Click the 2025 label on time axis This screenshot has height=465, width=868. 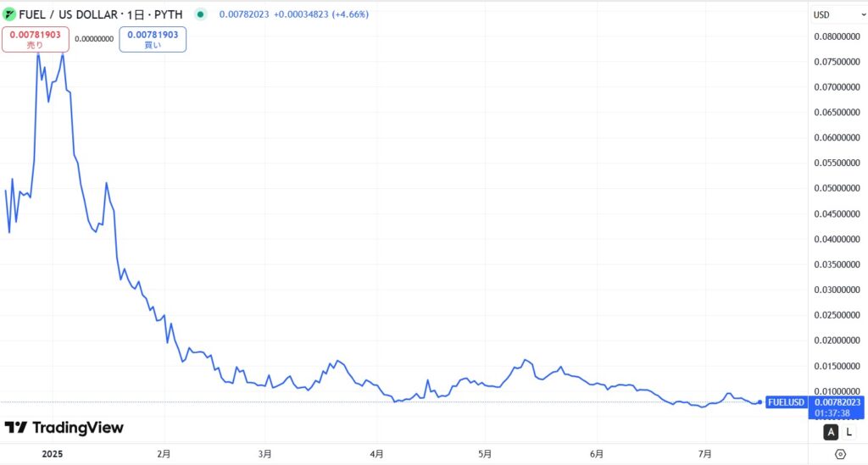pos(52,454)
